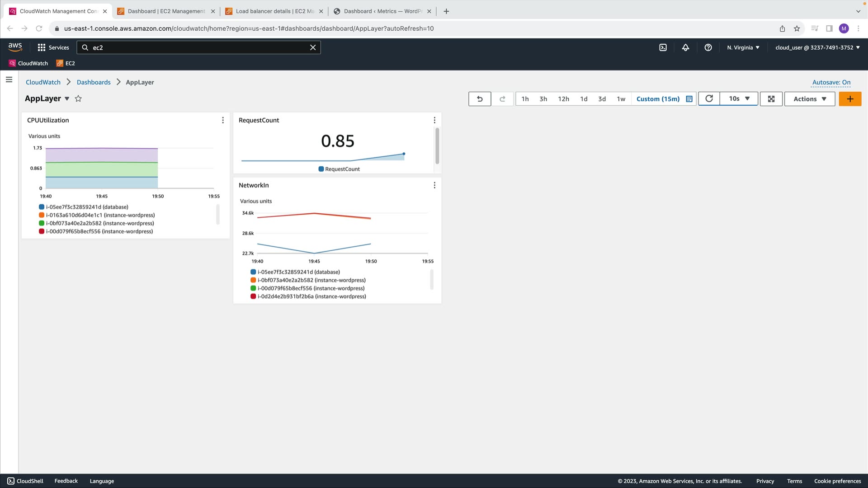Image resolution: width=868 pixels, height=488 pixels.
Task: Refresh the dashboard widgets now
Action: coord(709,99)
